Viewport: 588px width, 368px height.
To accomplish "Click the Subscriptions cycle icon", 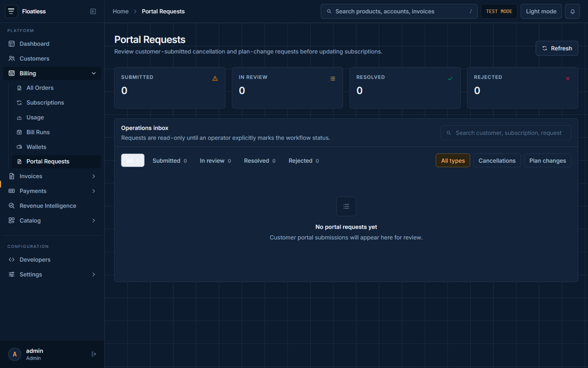I will [x=19, y=103].
